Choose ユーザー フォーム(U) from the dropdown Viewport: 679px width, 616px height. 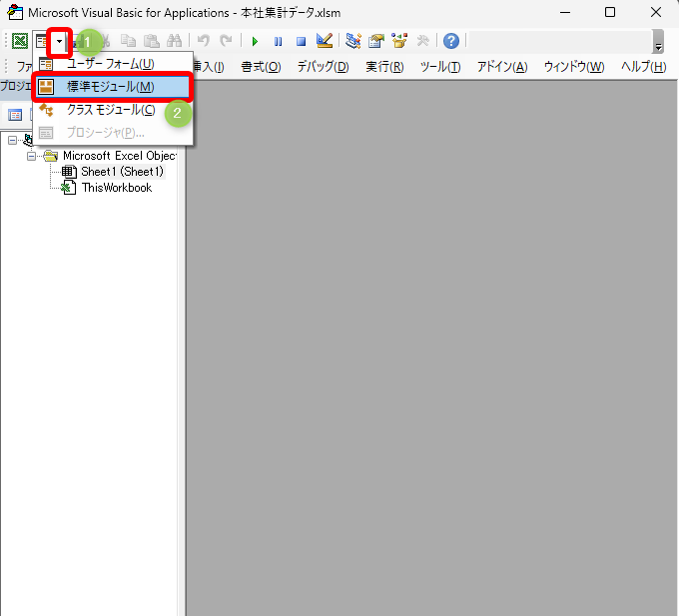click(x=110, y=64)
